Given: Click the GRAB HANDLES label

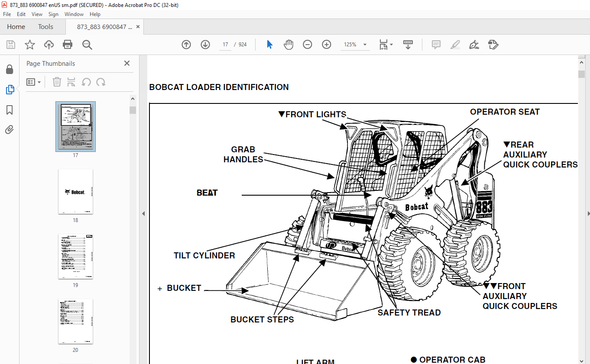Looking at the screenshot, I should 243,155.
